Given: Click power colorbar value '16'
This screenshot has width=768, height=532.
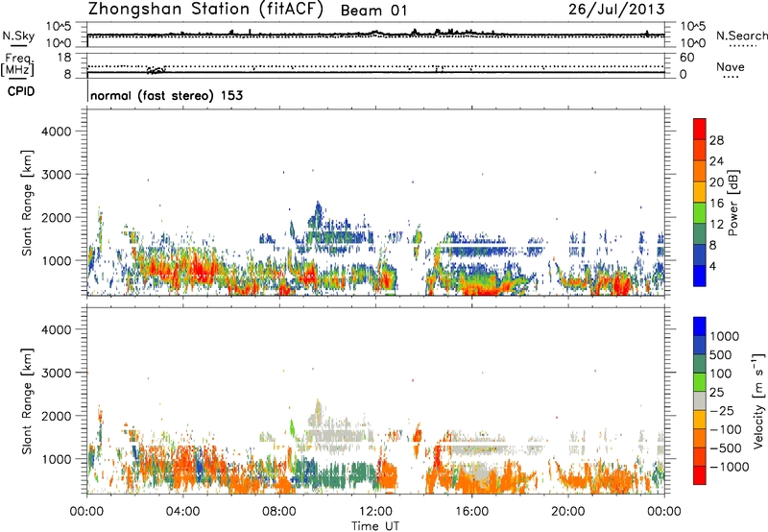Looking at the screenshot, I should (x=716, y=204).
